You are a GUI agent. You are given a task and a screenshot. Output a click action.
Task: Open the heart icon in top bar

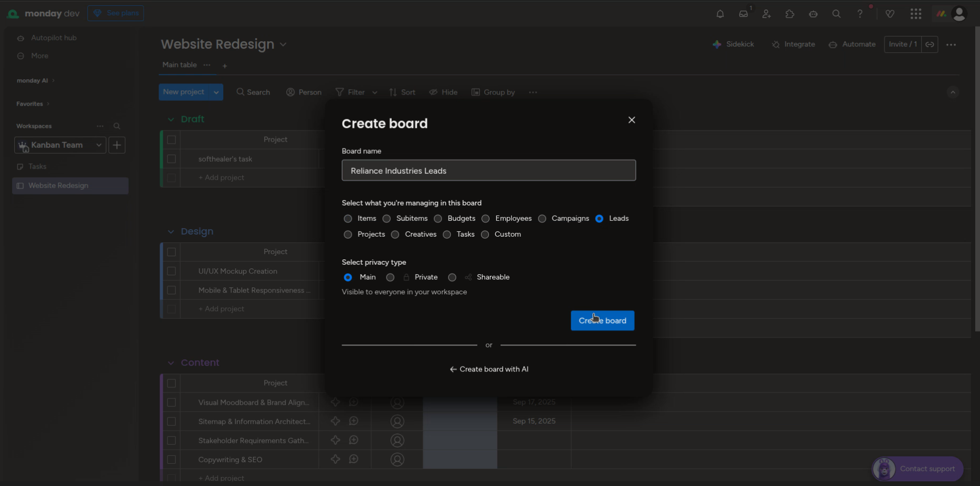(x=890, y=14)
